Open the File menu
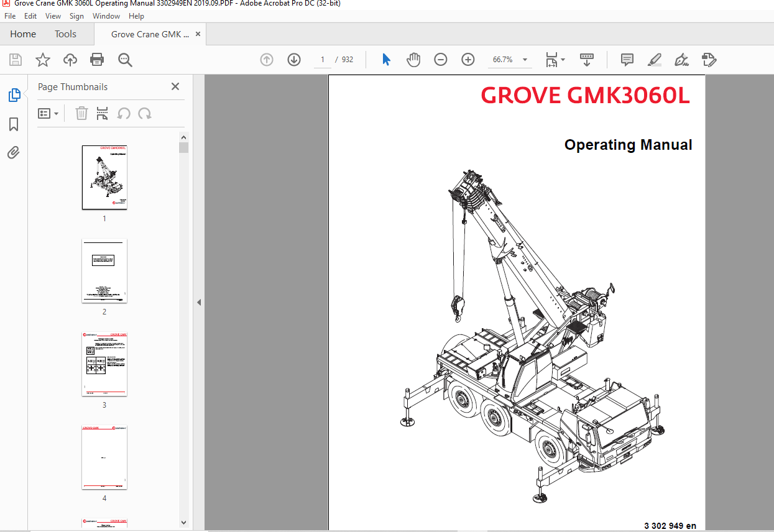Image resolution: width=774 pixels, height=532 pixels. click(x=10, y=16)
